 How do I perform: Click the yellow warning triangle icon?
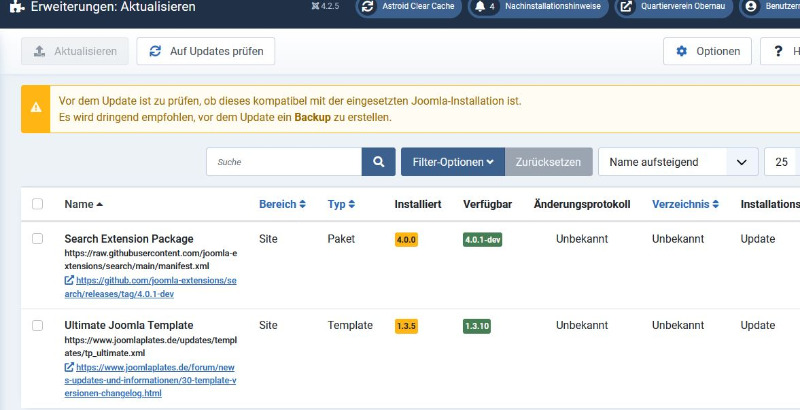[36, 109]
